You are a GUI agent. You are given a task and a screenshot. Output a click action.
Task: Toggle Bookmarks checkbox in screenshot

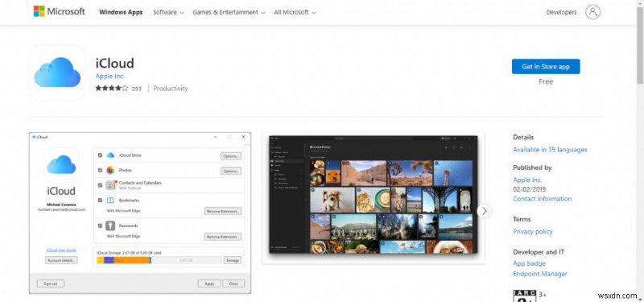coord(100,201)
